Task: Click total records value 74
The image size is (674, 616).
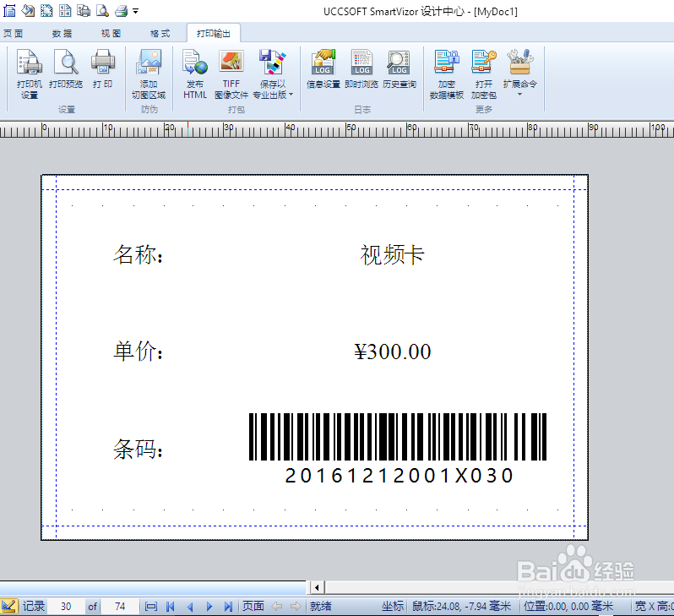Action: tap(120, 606)
